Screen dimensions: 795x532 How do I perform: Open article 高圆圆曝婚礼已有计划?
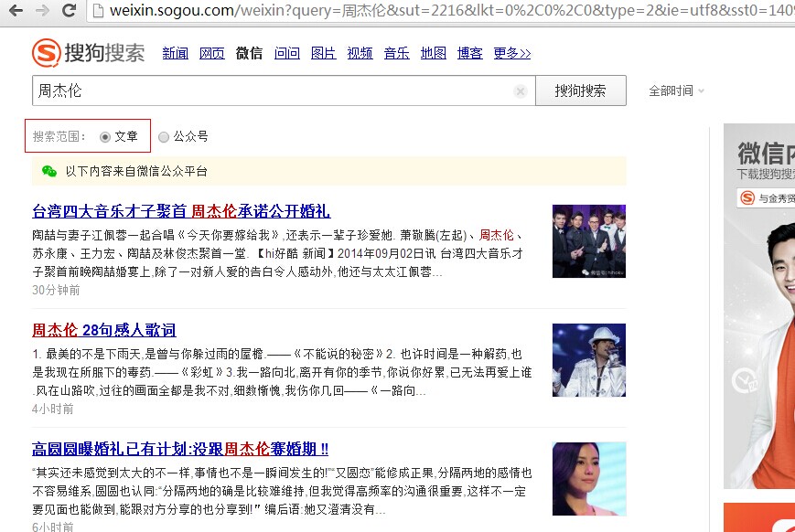point(180,449)
